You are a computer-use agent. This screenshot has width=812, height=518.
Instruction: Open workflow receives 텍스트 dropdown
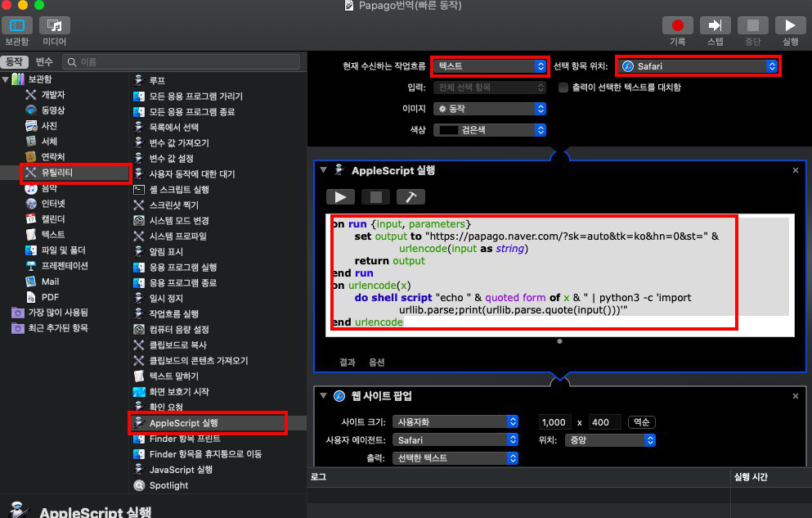tap(490, 66)
